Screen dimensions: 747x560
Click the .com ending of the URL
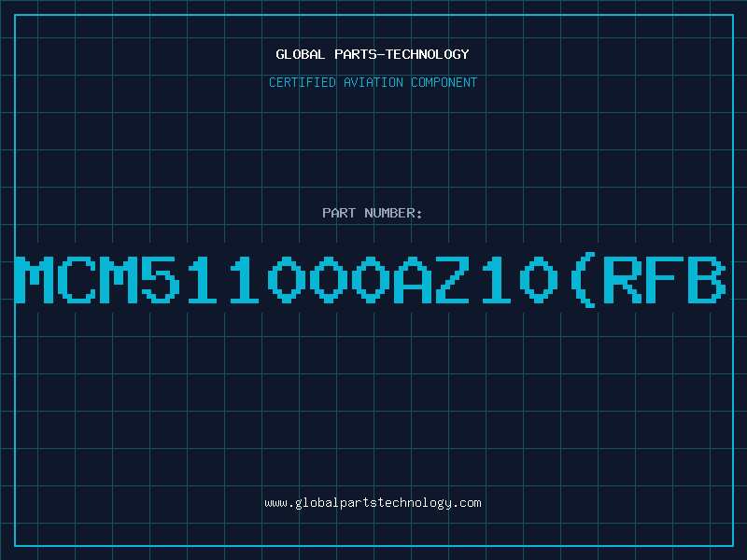[x=467, y=503]
